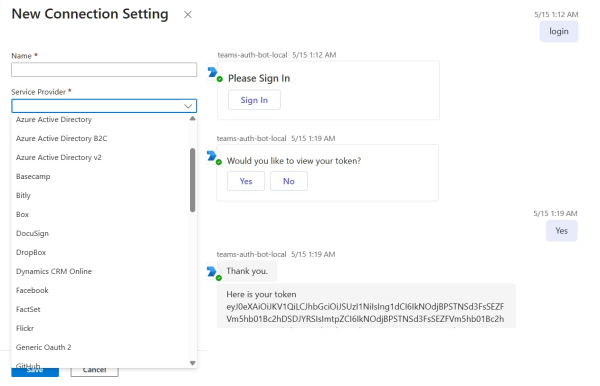This screenshot has width=600, height=386.
Task: Click scroll-up arrow of provider list
Action: [192, 119]
